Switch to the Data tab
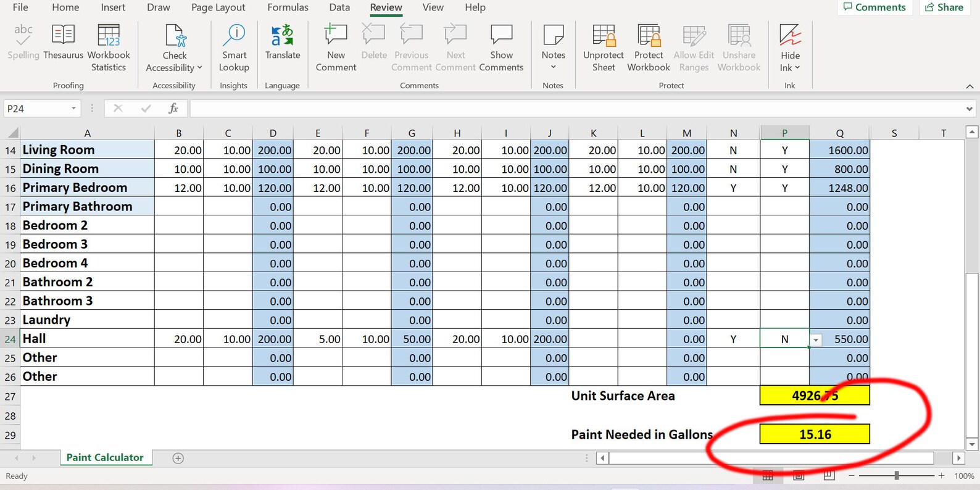Viewport: 980px width, 490px height. click(339, 7)
